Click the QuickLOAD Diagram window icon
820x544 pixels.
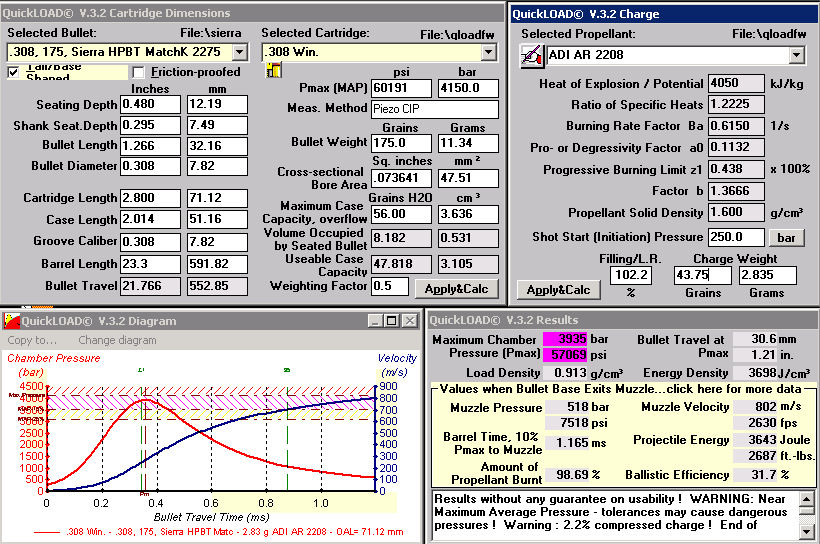[12, 321]
